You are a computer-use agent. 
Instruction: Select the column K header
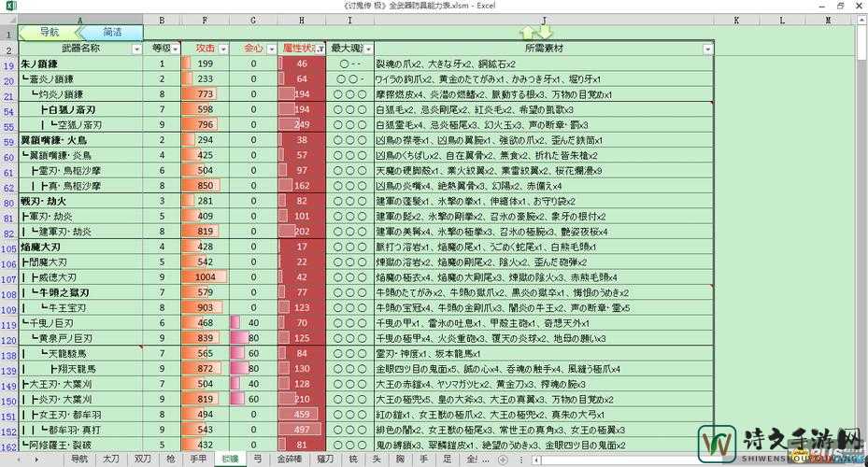coord(736,20)
